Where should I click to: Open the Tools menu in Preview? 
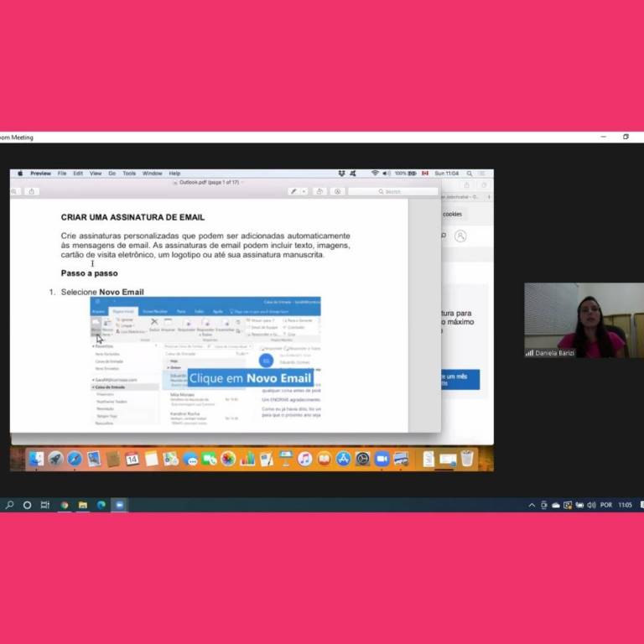coord(129,174)
